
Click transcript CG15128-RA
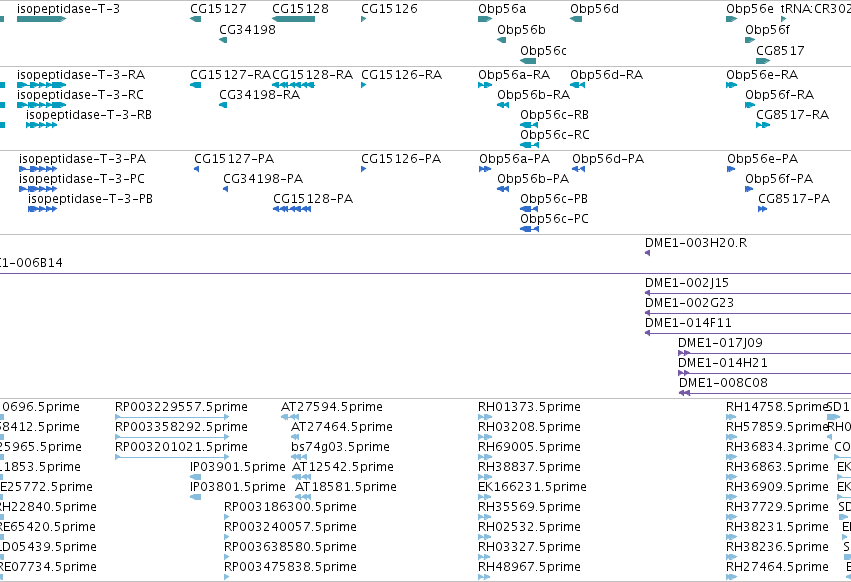click(x=313, y=75)
